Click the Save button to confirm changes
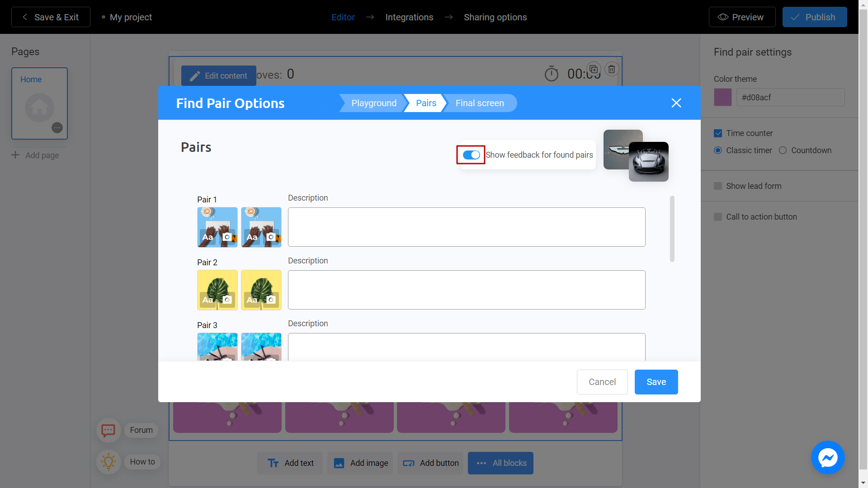 click(656, 382)
